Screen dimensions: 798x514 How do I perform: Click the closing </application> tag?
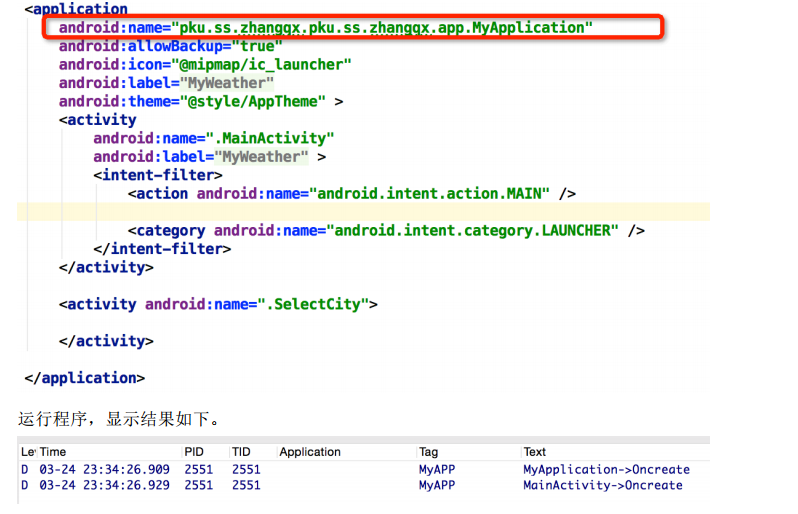84,378
